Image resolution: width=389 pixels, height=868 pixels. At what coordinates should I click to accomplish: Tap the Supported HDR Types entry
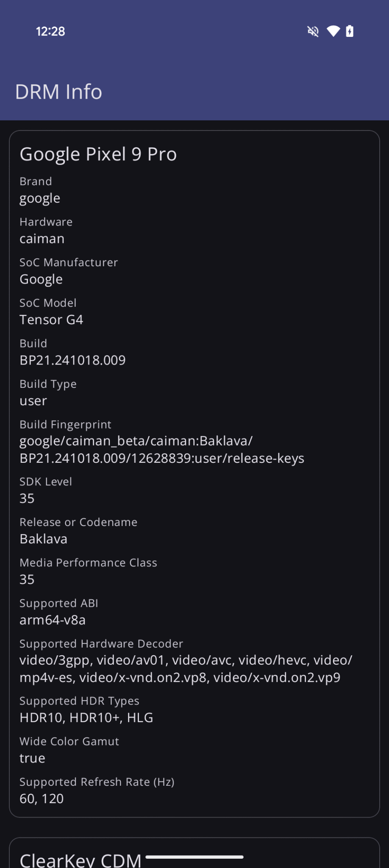(x=86, y=717)
